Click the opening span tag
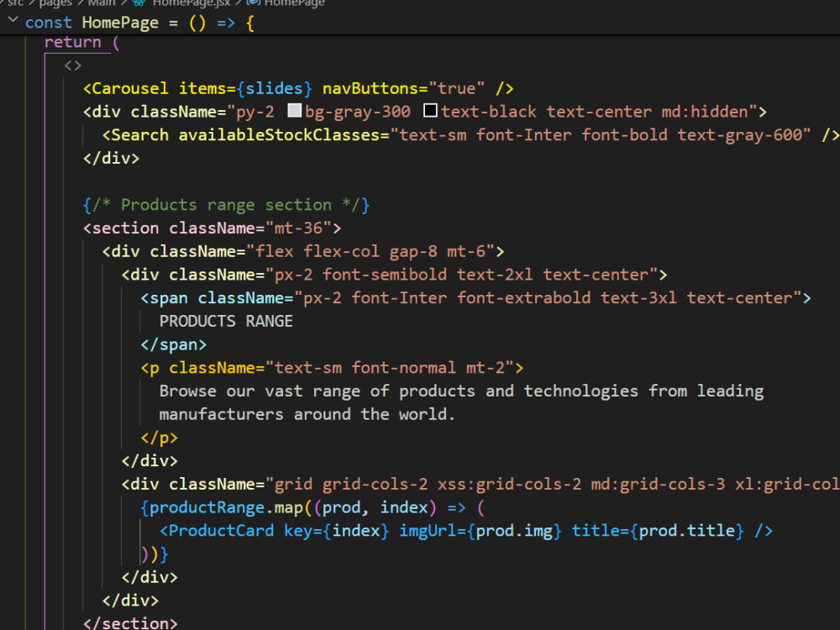 164,298
